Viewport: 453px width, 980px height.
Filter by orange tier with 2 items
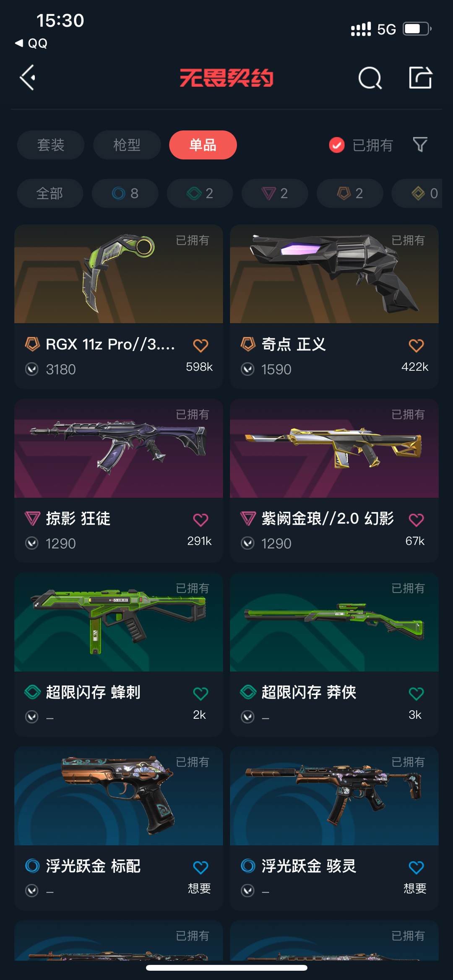click(350, 193)
